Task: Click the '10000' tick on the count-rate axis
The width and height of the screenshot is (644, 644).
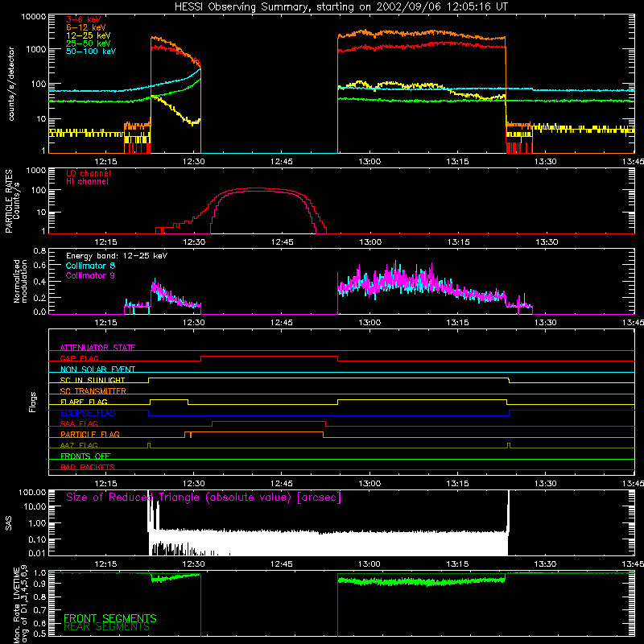Action: 34,17
